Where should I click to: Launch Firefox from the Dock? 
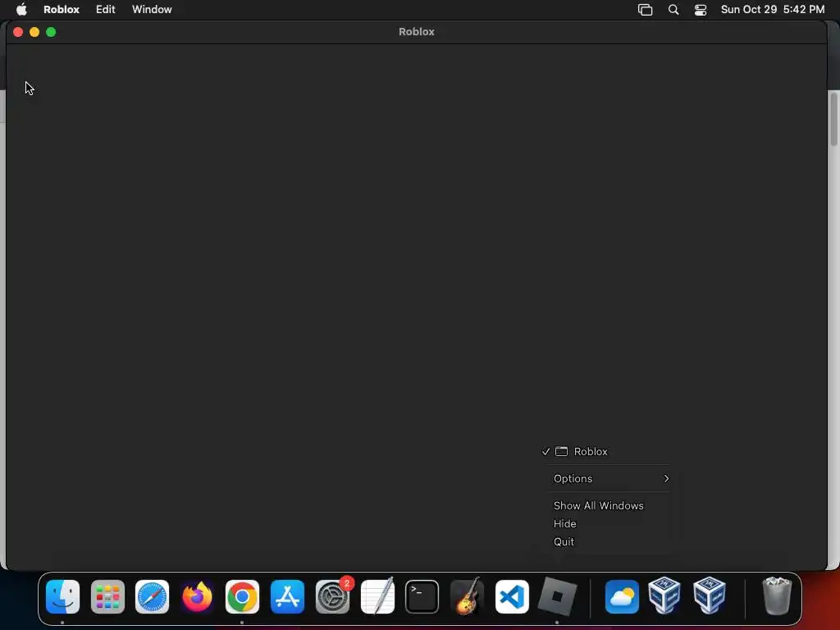pos(197,596)
